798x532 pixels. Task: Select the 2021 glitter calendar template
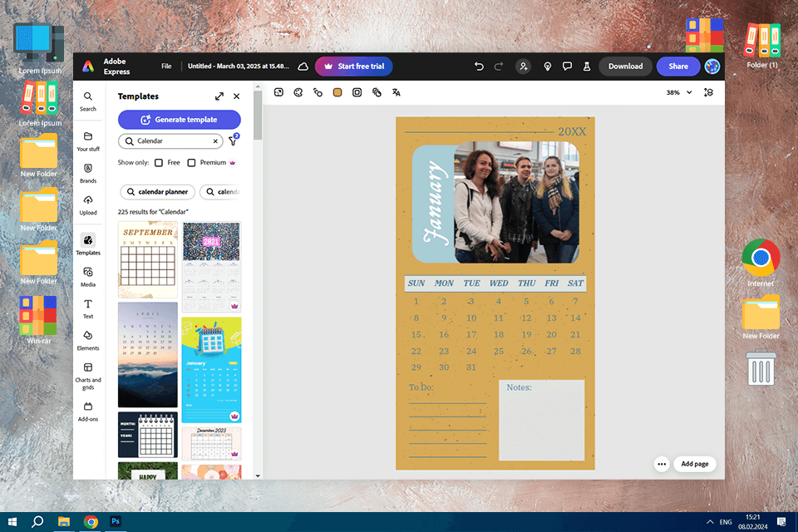coord(211,267)
